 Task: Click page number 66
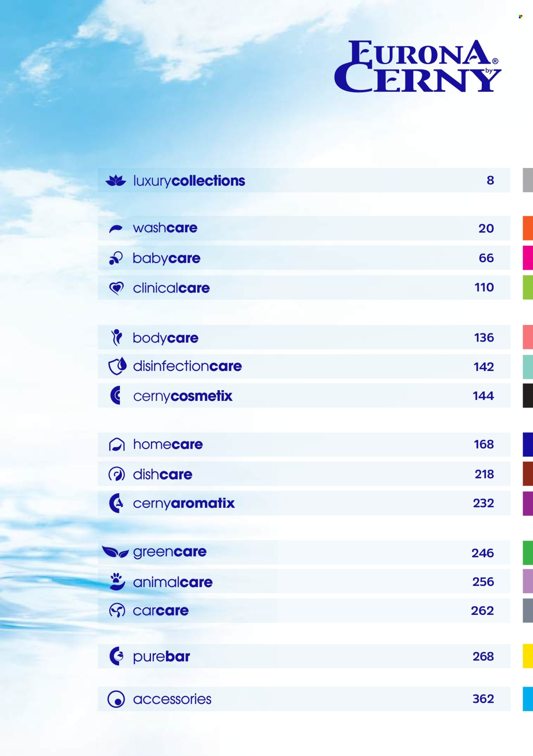click(x=486, y=258)
